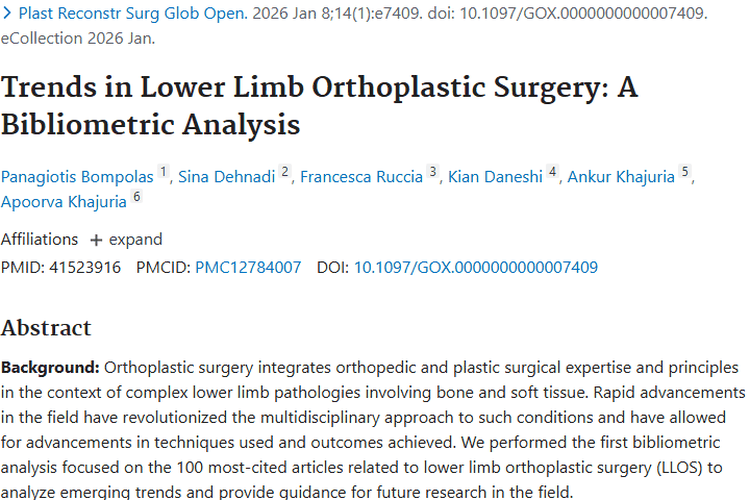750x500 pixels.
Task: Select author Ankur Khajuria
Action: (x=621, y=177)
